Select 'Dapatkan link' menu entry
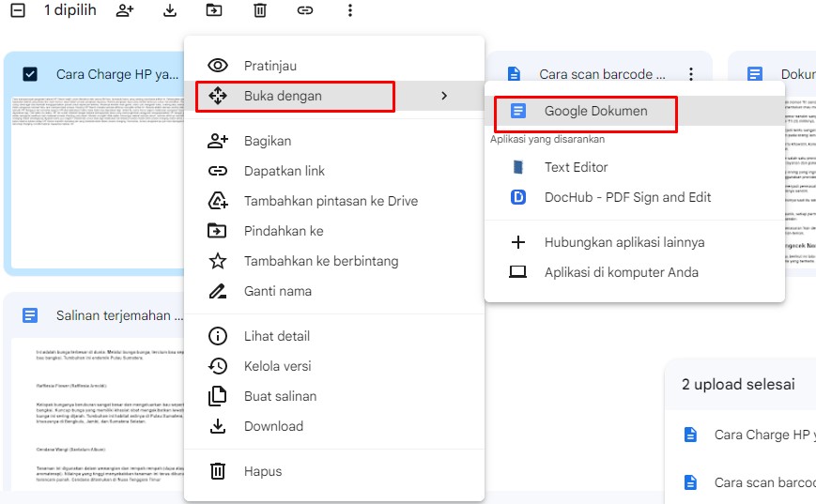This screenshot has width=816, height=504. pyautogui.click(x=334, y=171)
